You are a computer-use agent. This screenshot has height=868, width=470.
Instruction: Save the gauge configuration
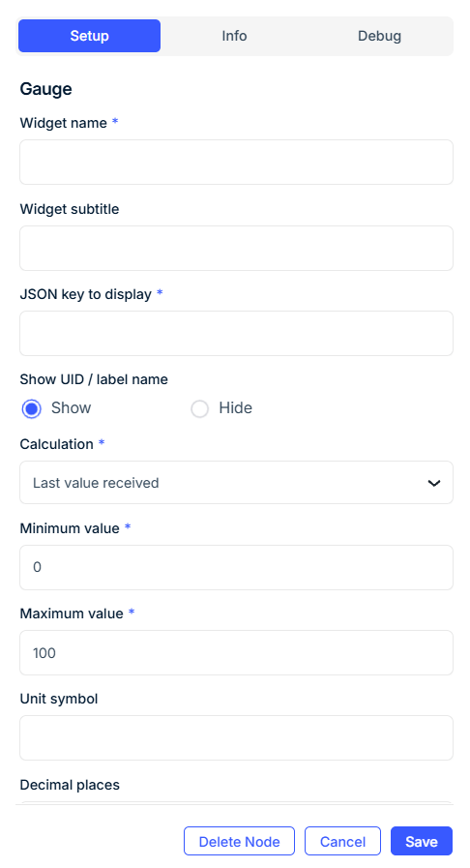(x=422, y=841)
